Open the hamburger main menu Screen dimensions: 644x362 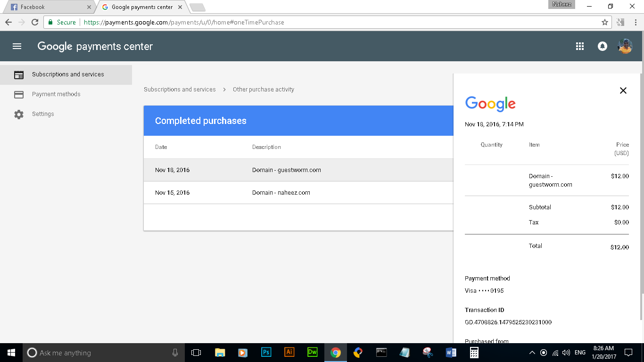click(17, 46)
